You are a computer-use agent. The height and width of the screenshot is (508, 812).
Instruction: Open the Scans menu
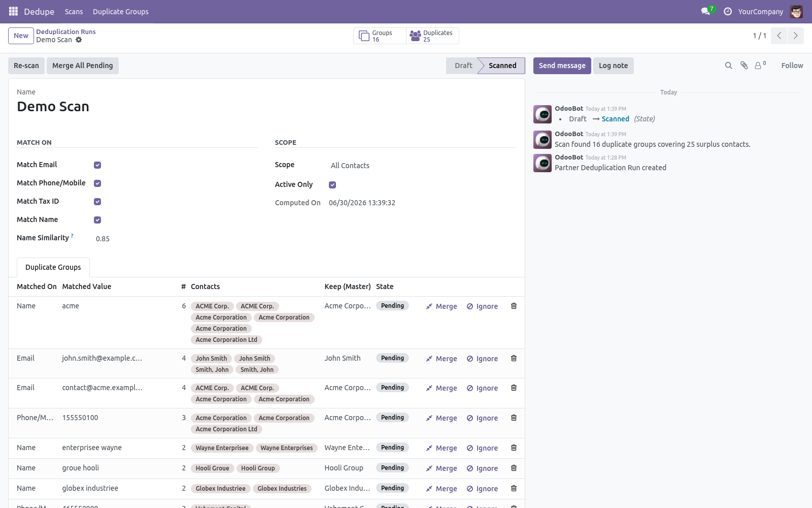coord(74,12)
